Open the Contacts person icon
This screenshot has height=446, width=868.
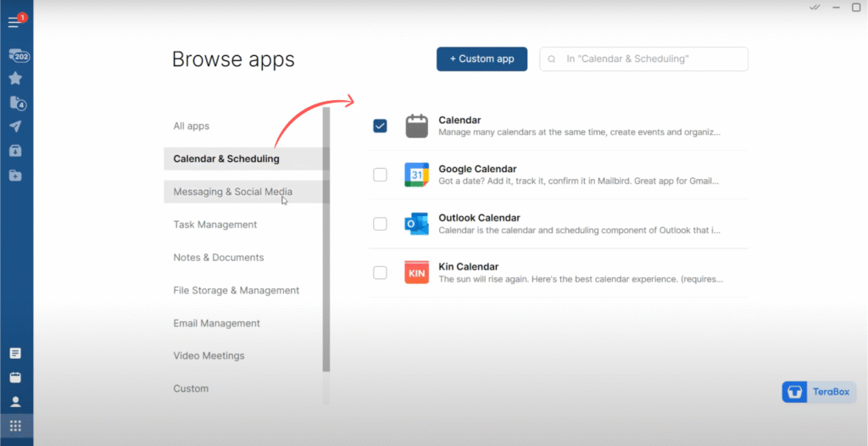(15, 402)
